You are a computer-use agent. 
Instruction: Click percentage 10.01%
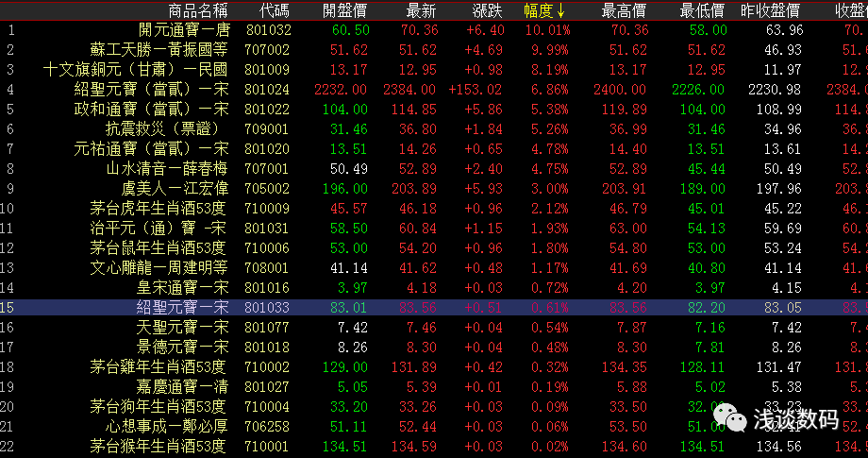coord(547,30)
